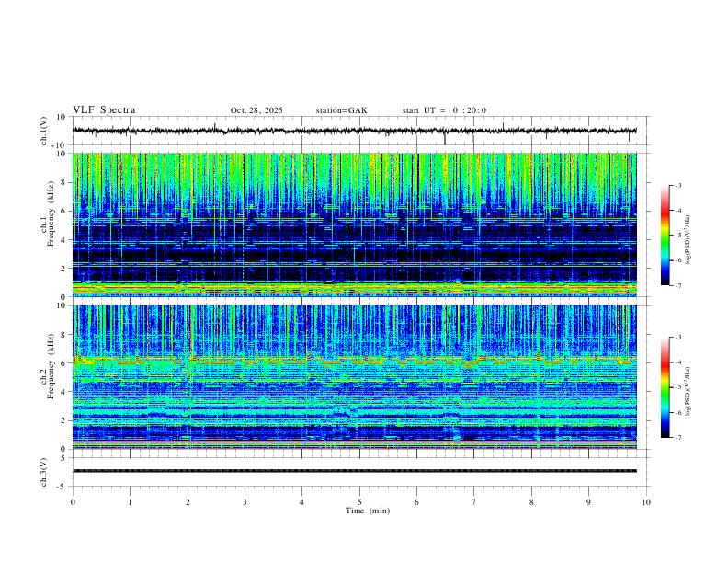Click the ch.1 voltage waveform trace
The height and width of the screenshot is (563, 728).
click(x=354, y=131)
